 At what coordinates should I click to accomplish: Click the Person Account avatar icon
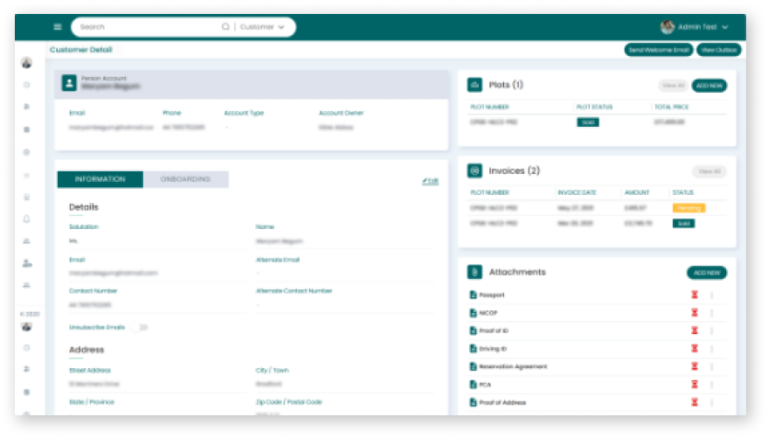coord(68,84)
